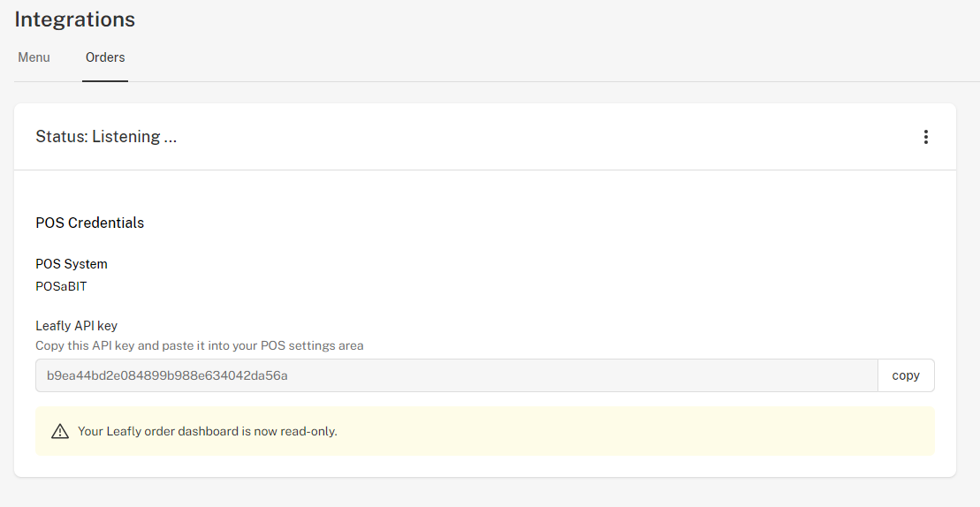980x507 pixels.
Task: Click the warning triangle icon
Action: (x=60, y=431)
